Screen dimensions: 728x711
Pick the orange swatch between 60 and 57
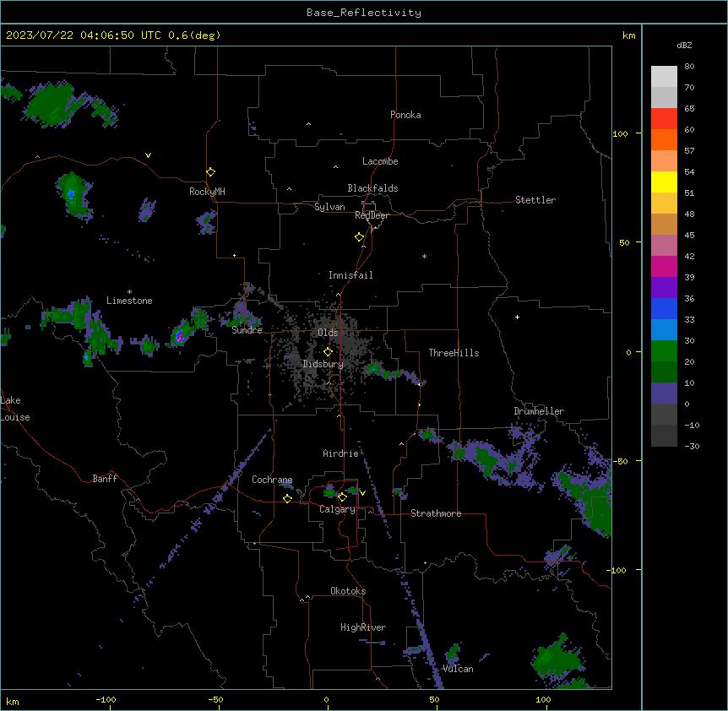664,139
